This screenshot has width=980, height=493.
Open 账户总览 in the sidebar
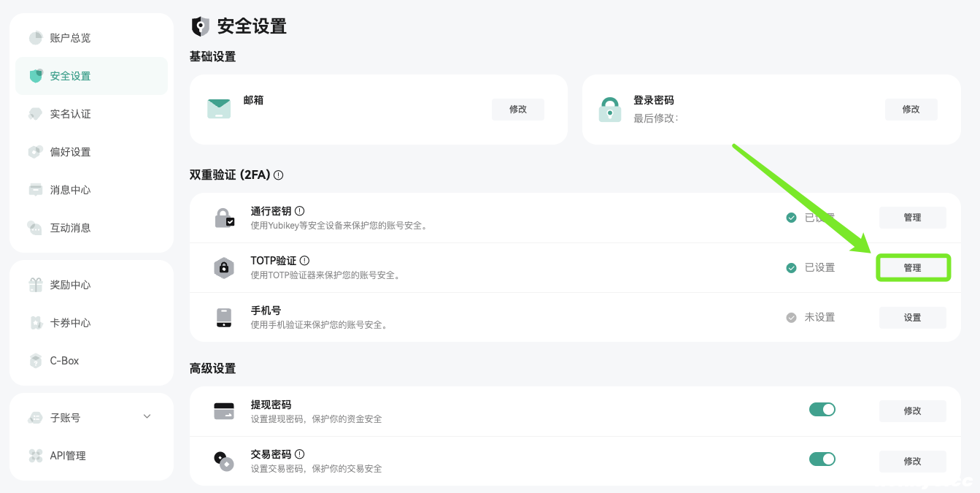(x=70, y=38)
